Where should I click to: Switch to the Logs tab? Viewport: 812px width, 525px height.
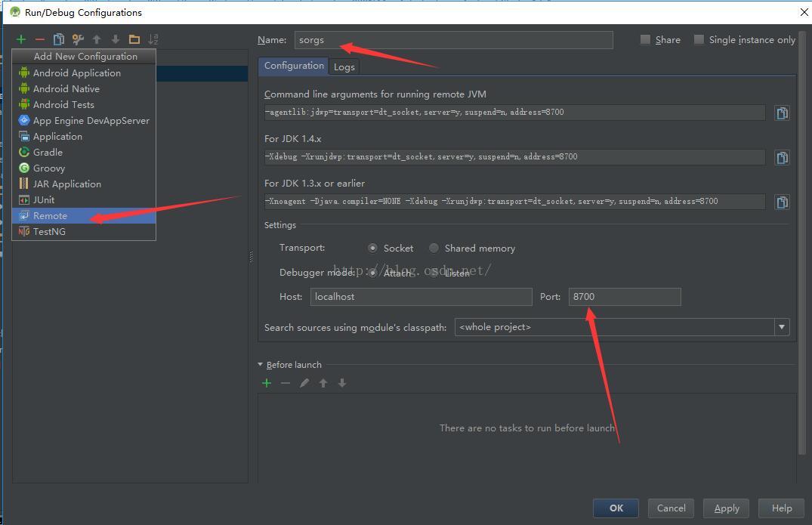click(x=344, y=67)
